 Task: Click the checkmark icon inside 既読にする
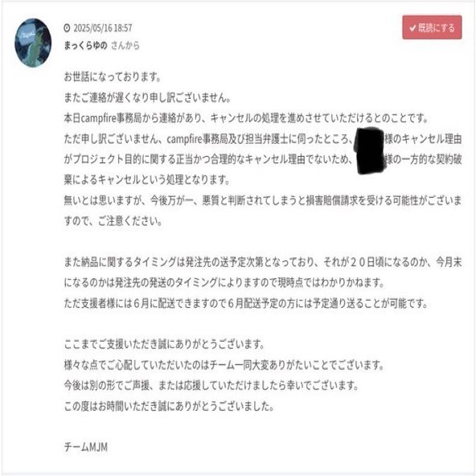coord(412,28)
